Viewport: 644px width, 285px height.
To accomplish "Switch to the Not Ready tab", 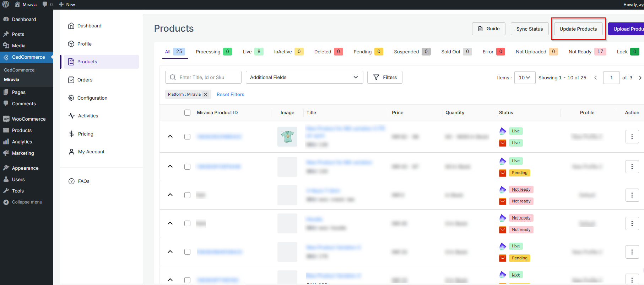I will coord(587,52).
